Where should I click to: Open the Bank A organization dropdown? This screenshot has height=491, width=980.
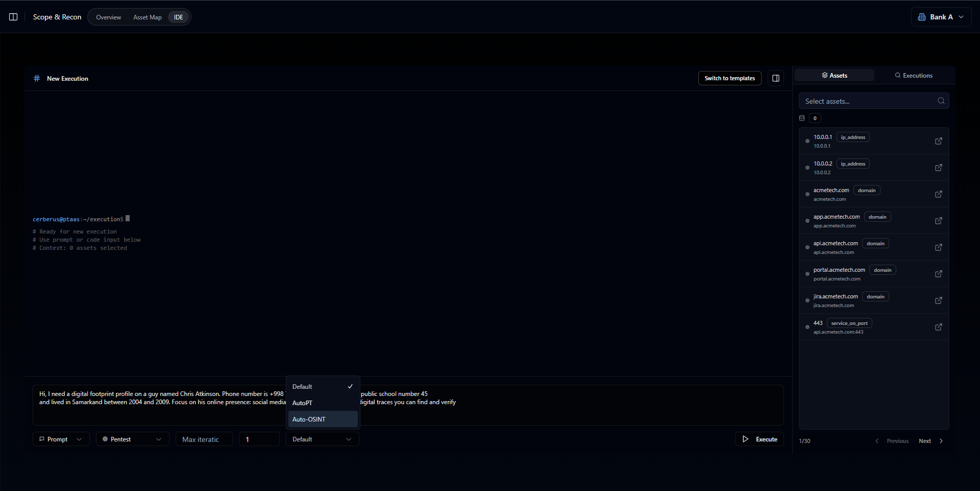(x=941, y=17)
